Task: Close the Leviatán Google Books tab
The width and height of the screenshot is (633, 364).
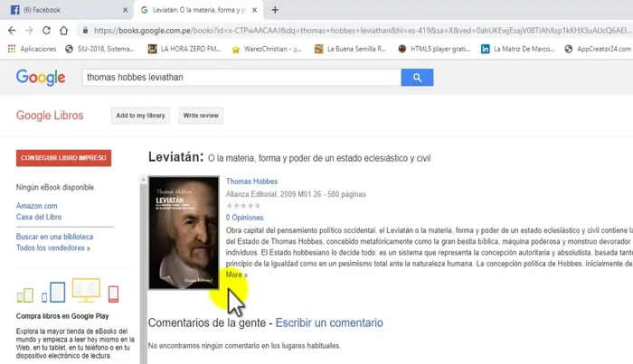Action: (254, 10)
